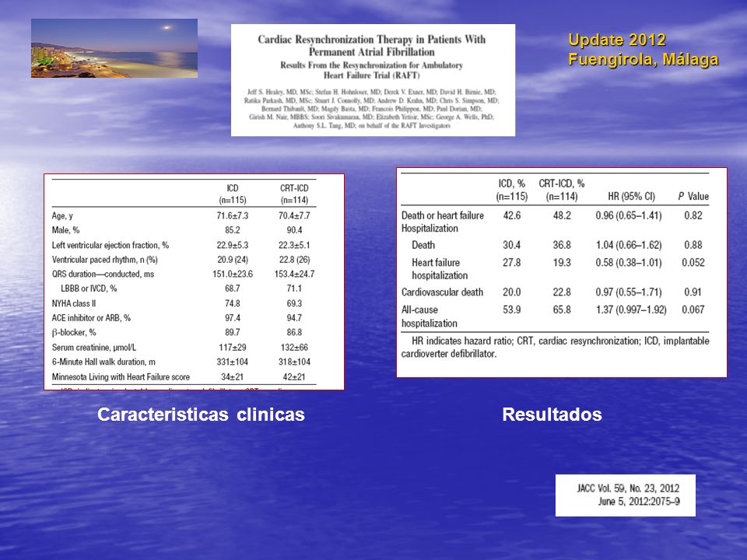Select hazard ratio '1.04 (0.66–1.62)'
Image resolution: width=747 pixels, height=560 pixels.
tap(629, 245)
